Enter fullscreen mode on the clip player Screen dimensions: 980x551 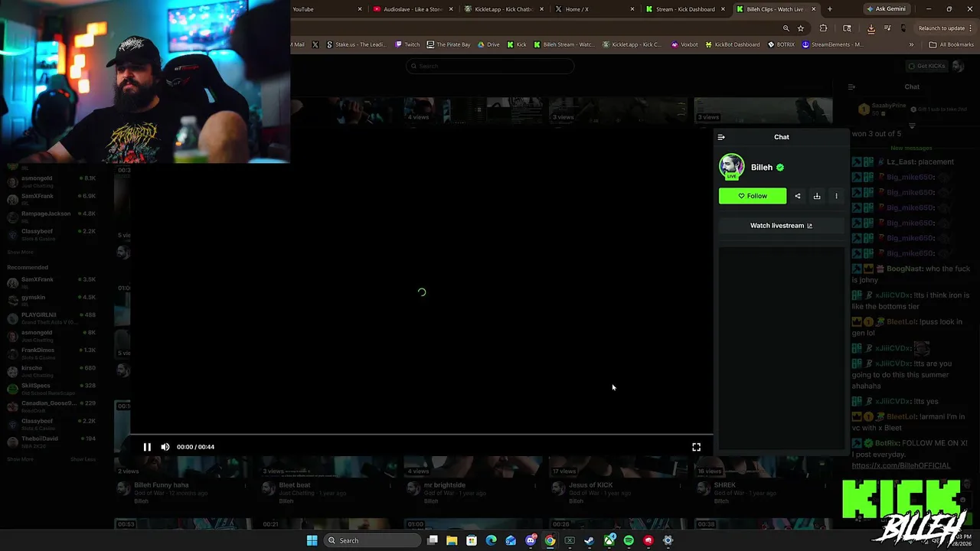point(696,447)
